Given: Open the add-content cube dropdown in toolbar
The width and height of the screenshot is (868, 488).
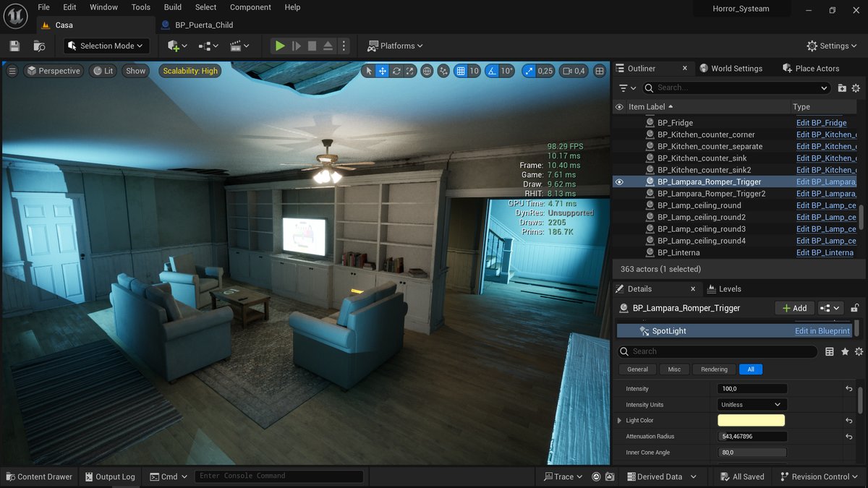Looking at the screenshot, I should pos(177,46).
